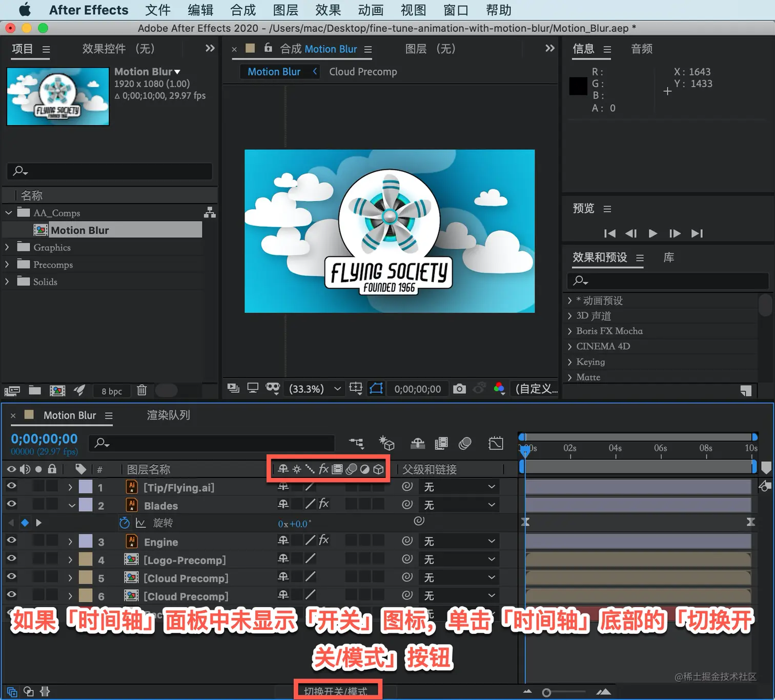Image resolution: width=775 pixels, height=700 pixels.
Task: Switch to 库 tab
Action: point(669,257)
